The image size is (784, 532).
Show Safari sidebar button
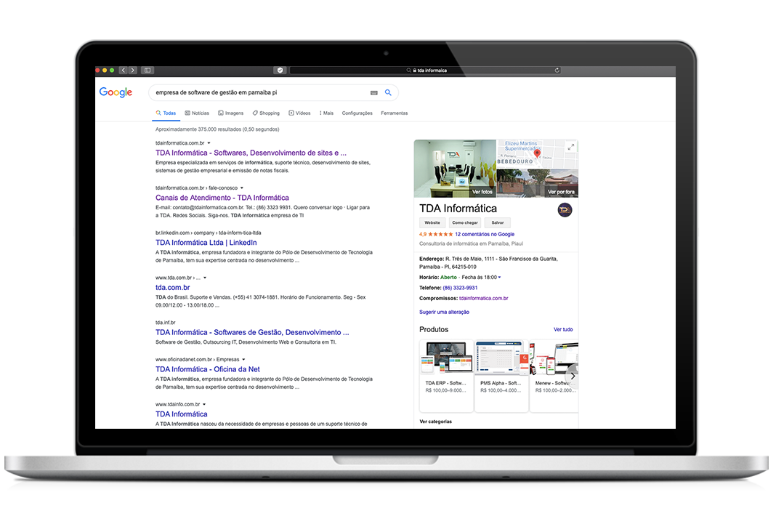pos(147,70)
